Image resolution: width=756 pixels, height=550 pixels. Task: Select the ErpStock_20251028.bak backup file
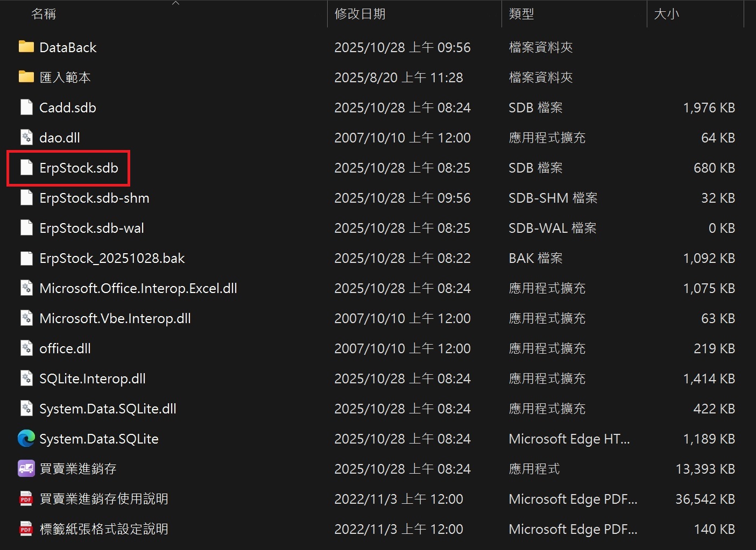112,258
